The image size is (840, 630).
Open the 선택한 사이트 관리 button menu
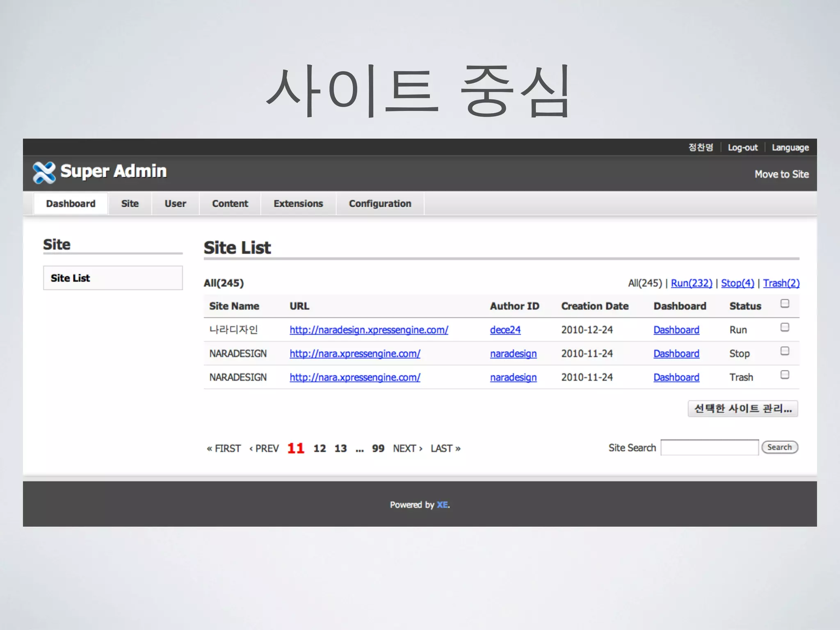pyautogui.click(x=742, y=409)
